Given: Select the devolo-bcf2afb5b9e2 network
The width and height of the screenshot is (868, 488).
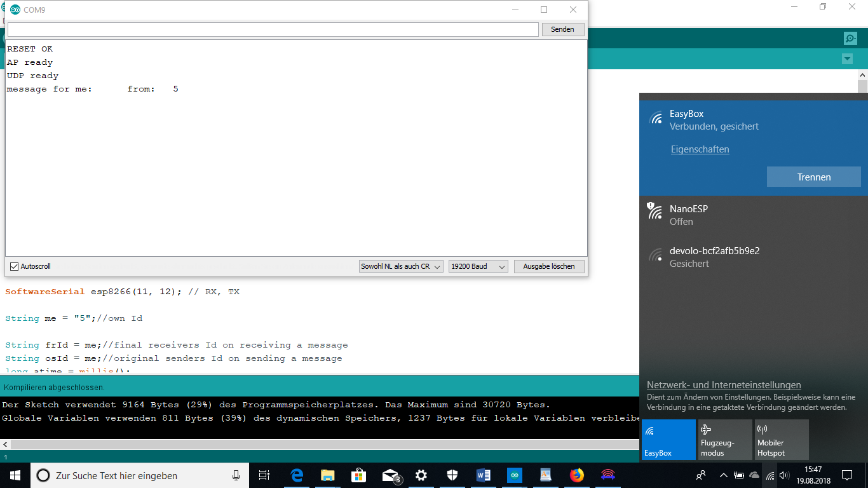Looking at the screenshot, I should (x=754, y=257).
